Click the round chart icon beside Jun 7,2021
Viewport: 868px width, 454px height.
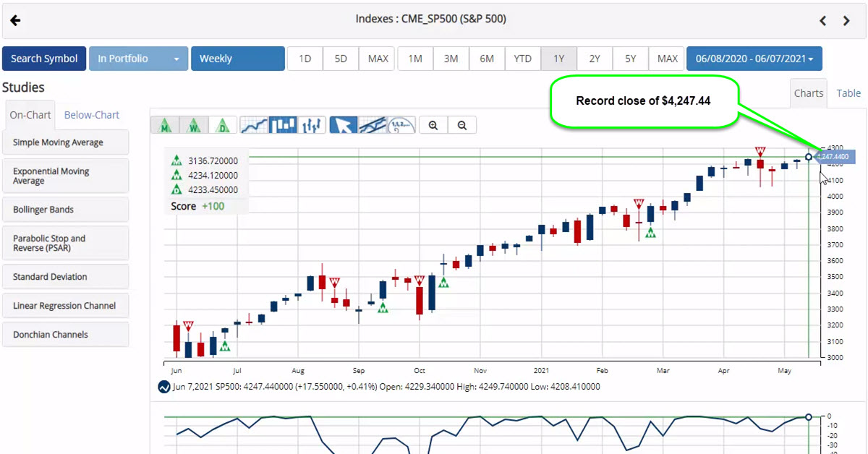163,387
